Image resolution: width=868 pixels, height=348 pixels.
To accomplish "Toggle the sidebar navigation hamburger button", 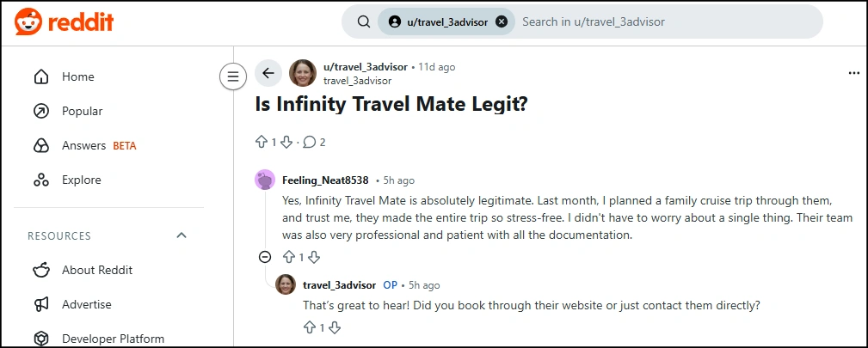I will coord(232,76).
